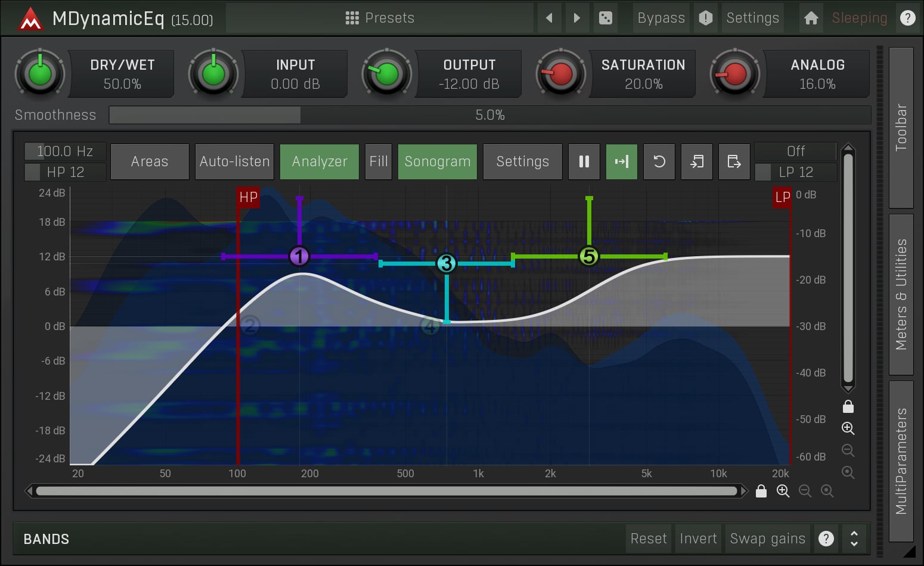Load the previous preset with left arrow
The width and height of the screenshot is (924, 566).
(x=549, y=18)
